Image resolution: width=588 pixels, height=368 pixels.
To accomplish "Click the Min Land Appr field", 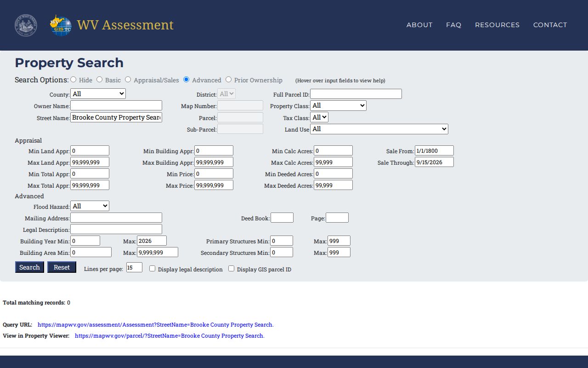I will click(90, 150).
